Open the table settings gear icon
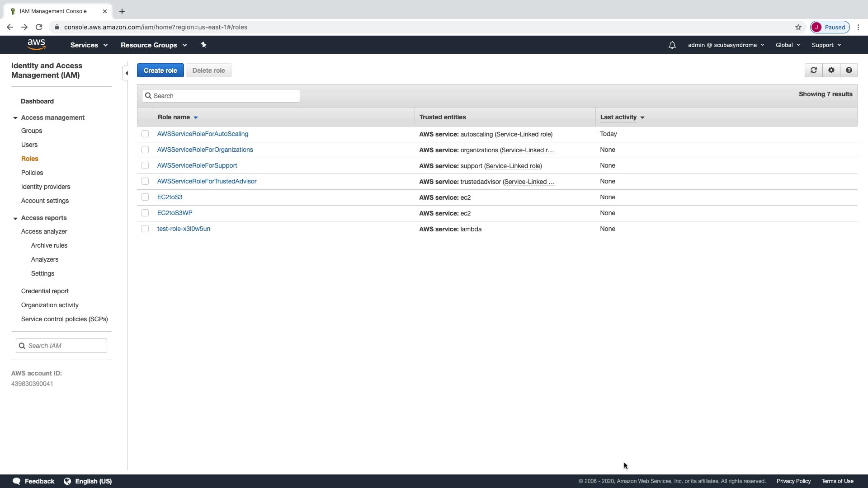This screenshot has width=868, height=488. coord(831,70)
